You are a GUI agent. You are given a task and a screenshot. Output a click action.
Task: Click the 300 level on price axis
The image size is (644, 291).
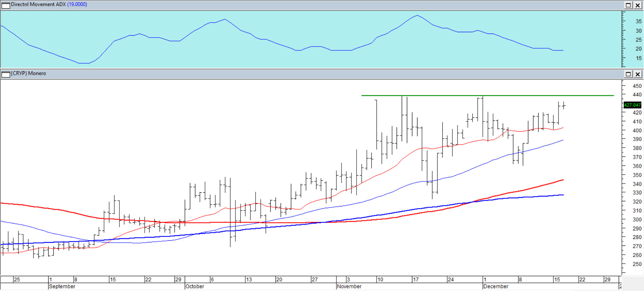(x=637, y=219)
